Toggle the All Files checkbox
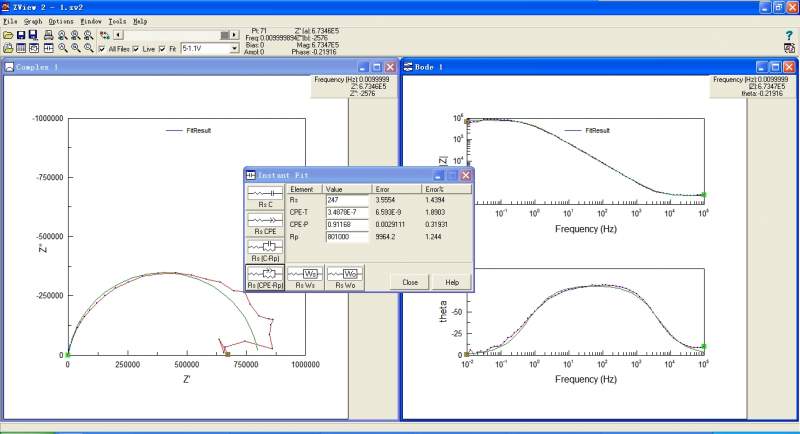The width and height of the screenshot is (800, 434). [102, 49]
